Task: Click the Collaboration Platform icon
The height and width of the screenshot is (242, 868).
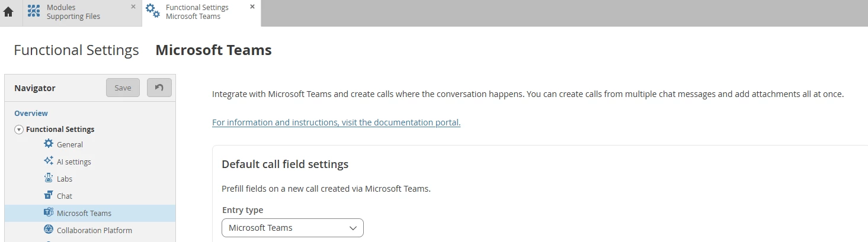Action: click(49, 230)
